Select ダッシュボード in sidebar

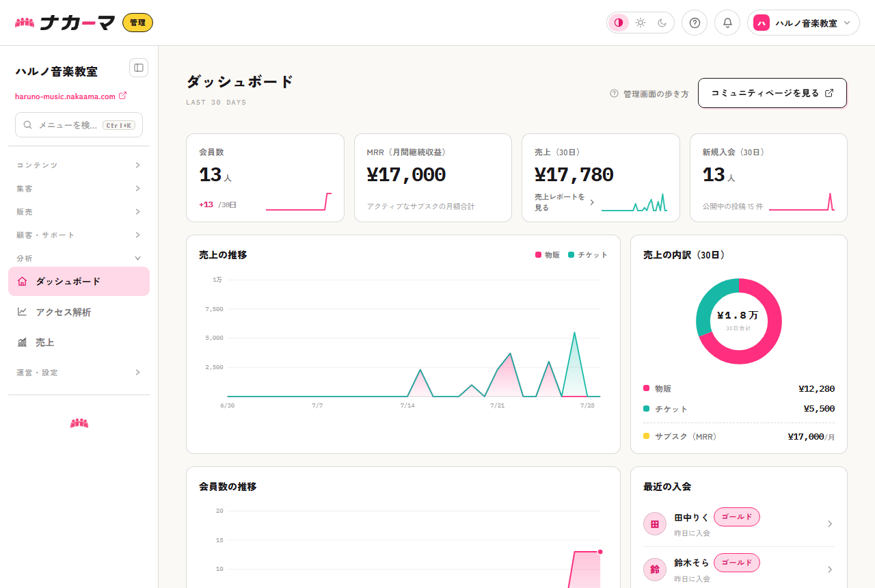pos(79,281)
